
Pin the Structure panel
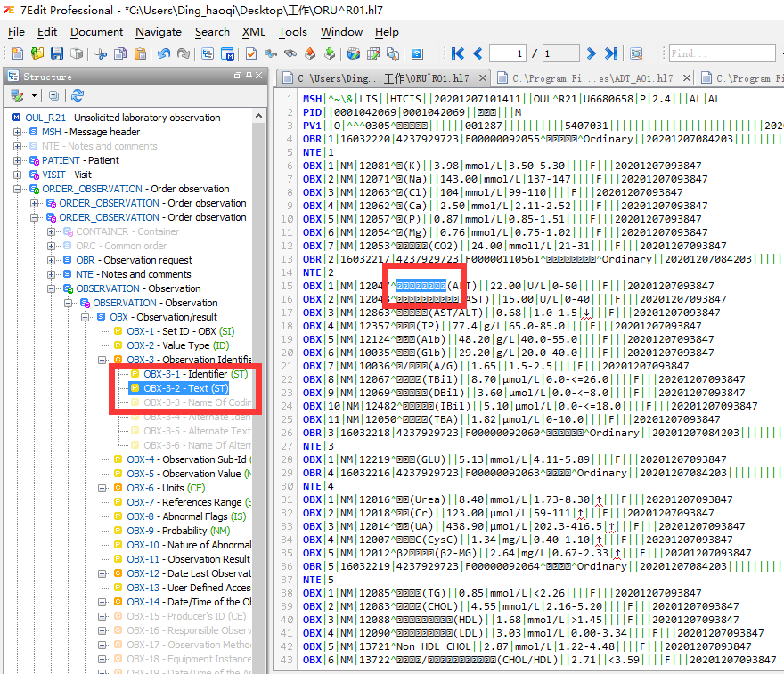[249, 75]
